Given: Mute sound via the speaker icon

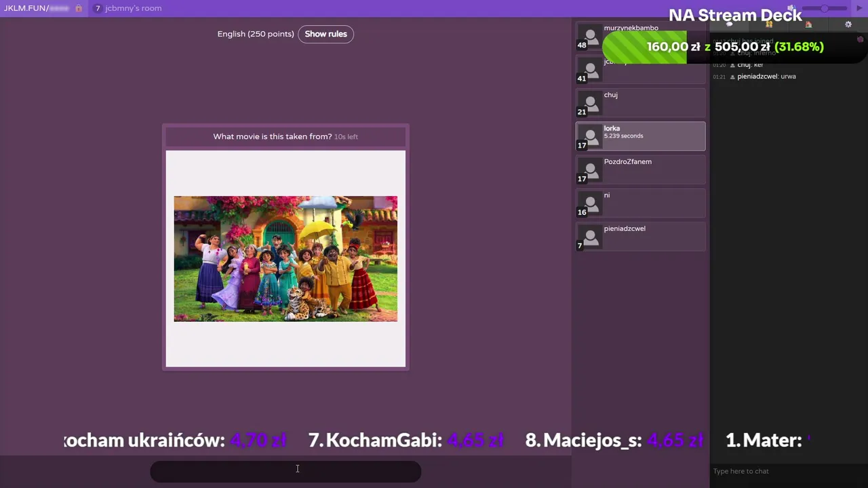Looking at the screenshot, I should [x=791, y=8].
